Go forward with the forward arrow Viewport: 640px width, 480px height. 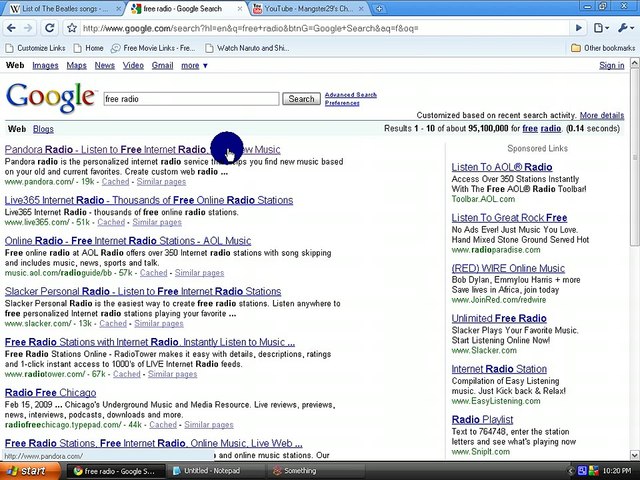point(28,28)
